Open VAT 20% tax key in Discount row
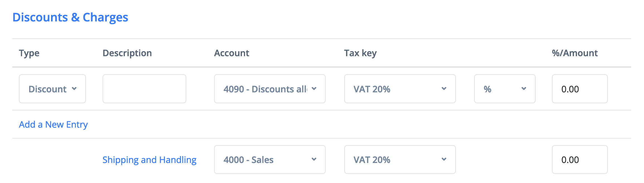Image resolution: width=644 pixels, height=183 pixels. tap(400, 89)
